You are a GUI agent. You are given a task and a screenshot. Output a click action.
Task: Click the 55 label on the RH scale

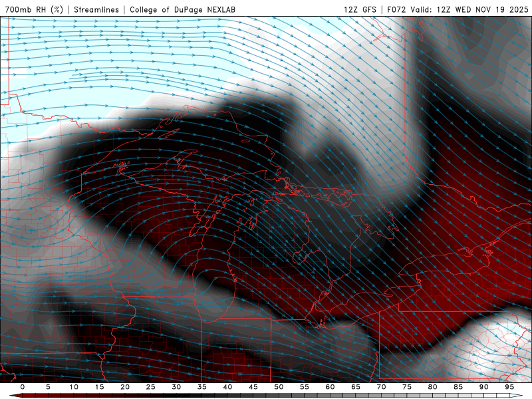[304, 387]
